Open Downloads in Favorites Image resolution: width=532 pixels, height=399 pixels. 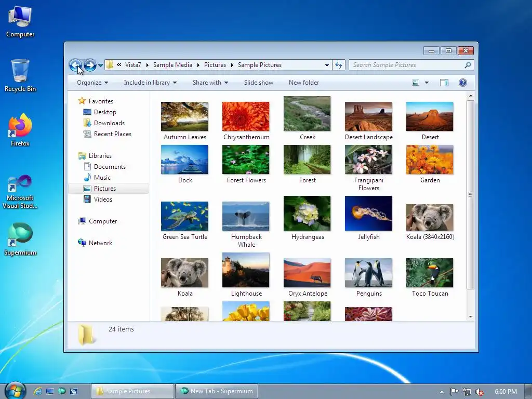pyautogui.click(x=104, y=123)
